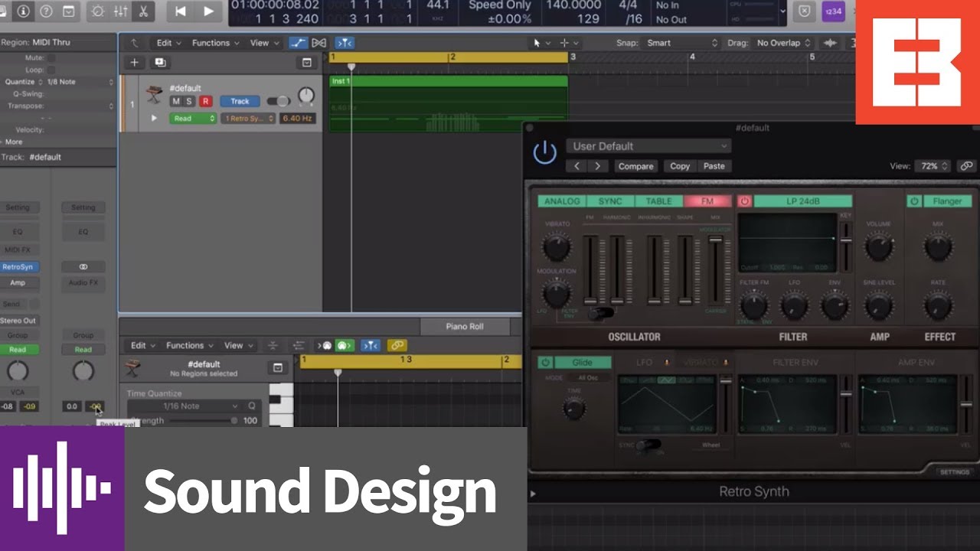980x551 pixels.
Task: Click the FM MIX modulator slider handle
Action: 715,240
